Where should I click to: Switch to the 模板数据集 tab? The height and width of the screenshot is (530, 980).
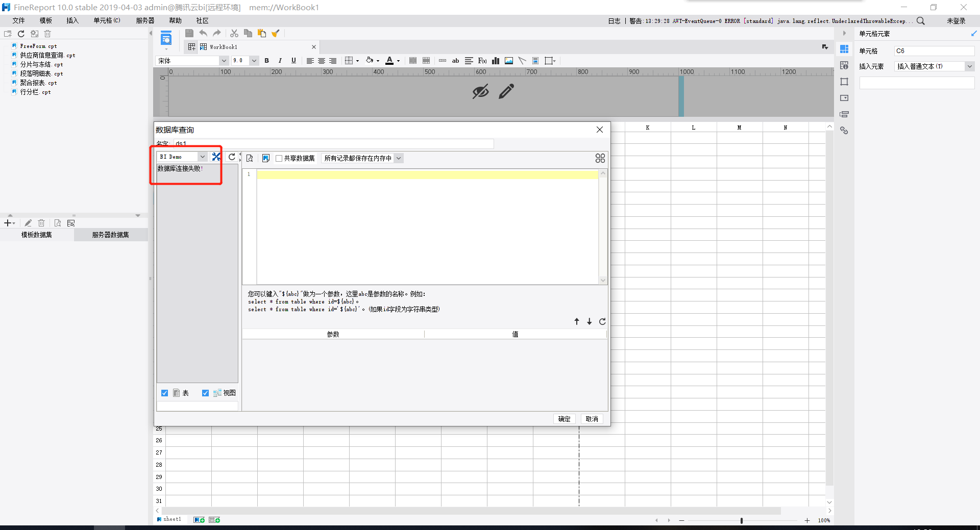pos(37,235)
